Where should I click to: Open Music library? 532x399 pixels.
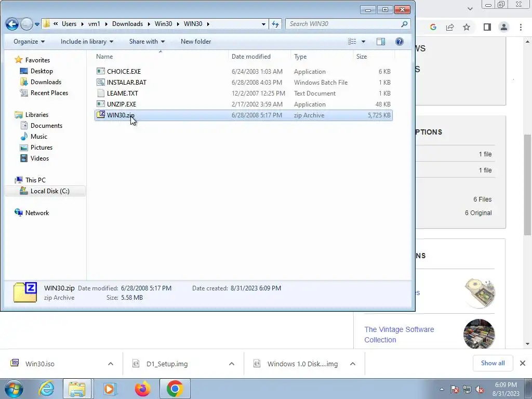pyautogui.click(x=38, y=137)
